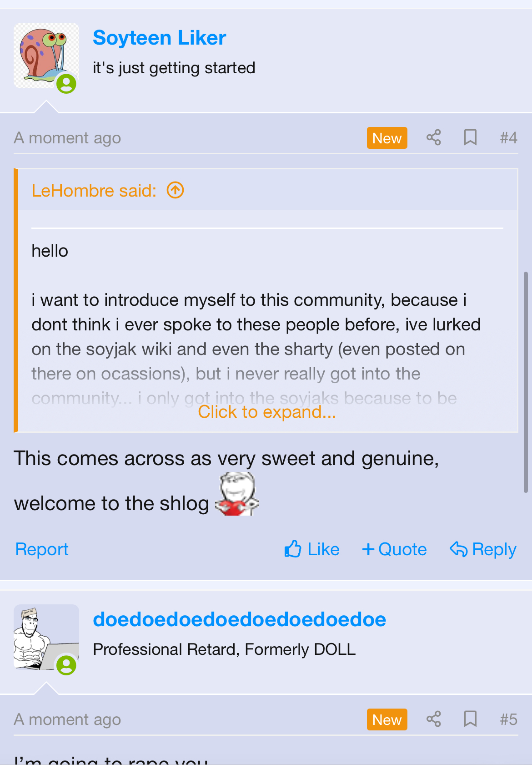Reply to Soyteen Liker's post

[483, 549]
